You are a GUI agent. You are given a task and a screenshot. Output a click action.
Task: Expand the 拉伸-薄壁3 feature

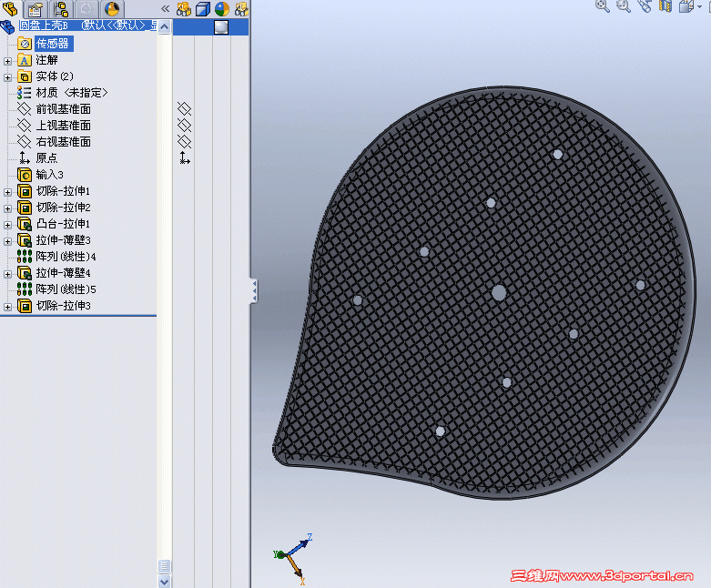[x=7, y=240]
